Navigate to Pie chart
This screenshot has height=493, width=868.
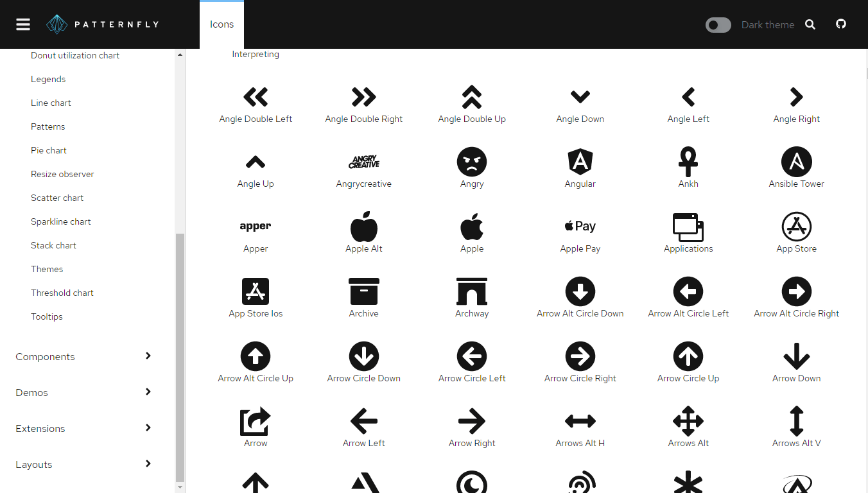tap(49, 150)
